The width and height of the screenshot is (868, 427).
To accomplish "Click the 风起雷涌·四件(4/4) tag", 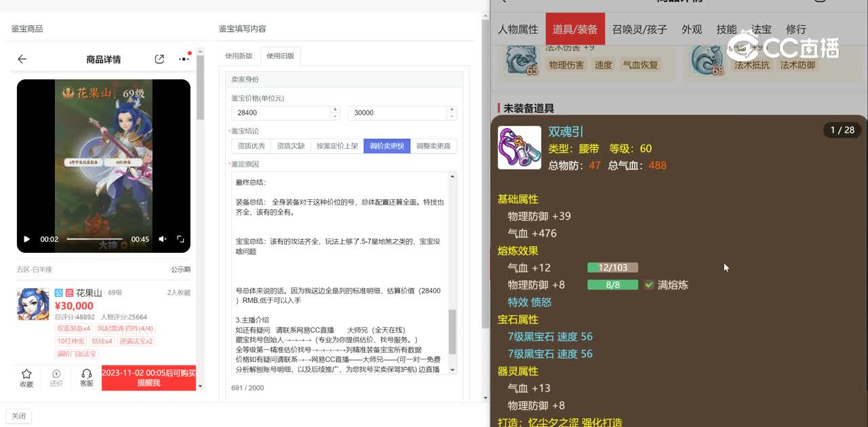I will click(x=125, y=329).
